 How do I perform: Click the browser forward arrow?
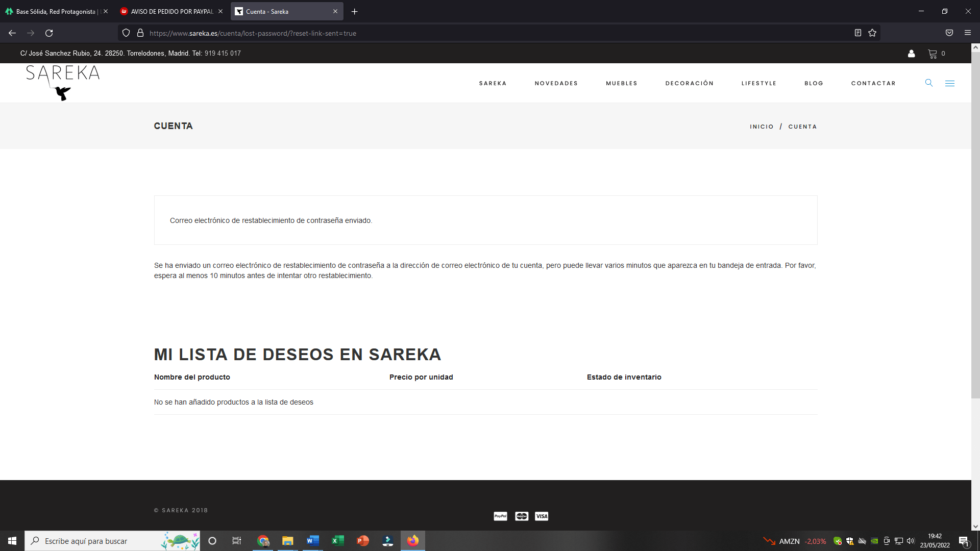click(31, 33)
